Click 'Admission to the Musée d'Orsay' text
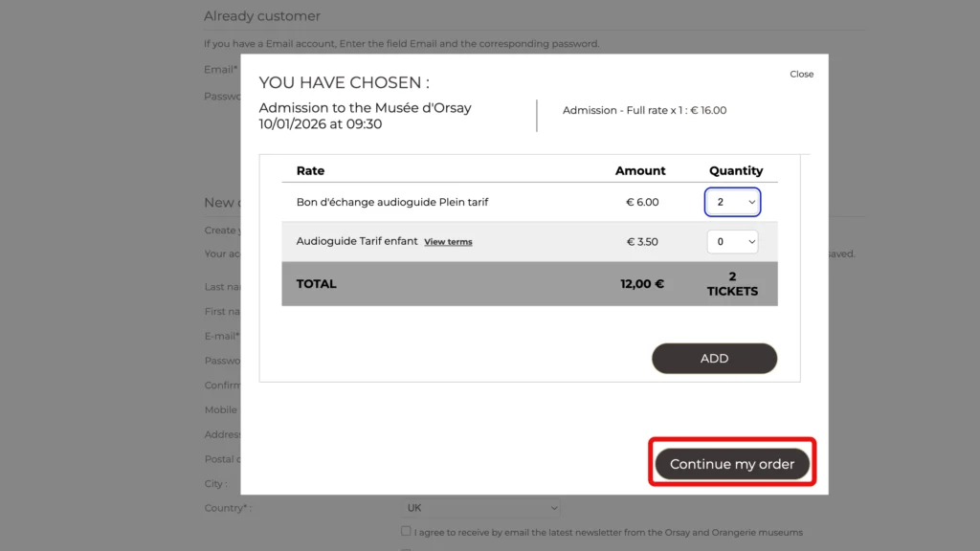Screen dimensions: 980x551 (365, 108)
